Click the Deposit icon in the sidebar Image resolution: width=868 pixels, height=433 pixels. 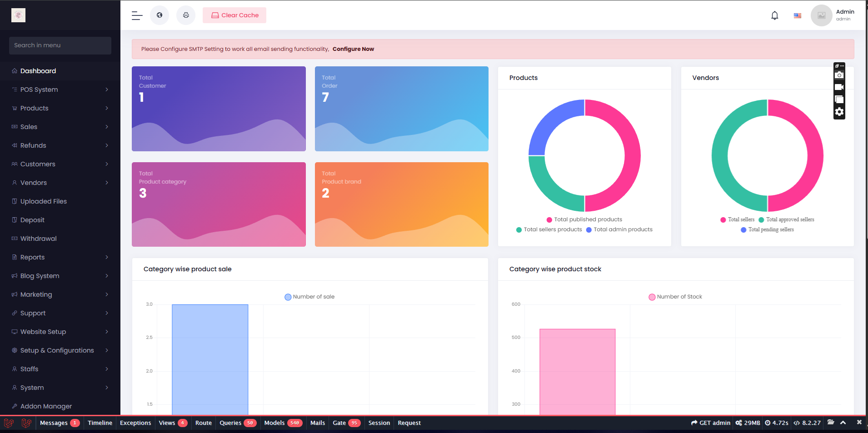(x=15, y=220)
